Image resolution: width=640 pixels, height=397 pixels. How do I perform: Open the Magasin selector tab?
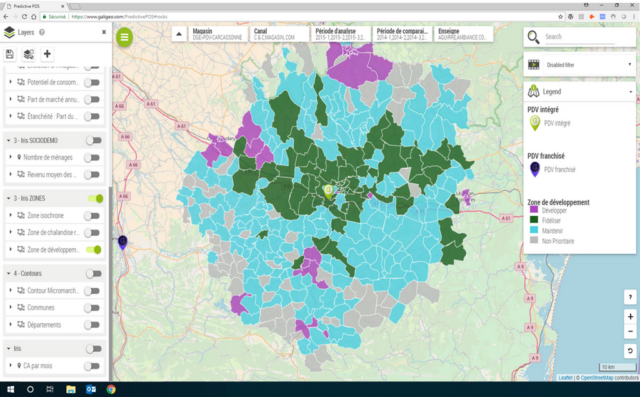(x=218, y=34)
